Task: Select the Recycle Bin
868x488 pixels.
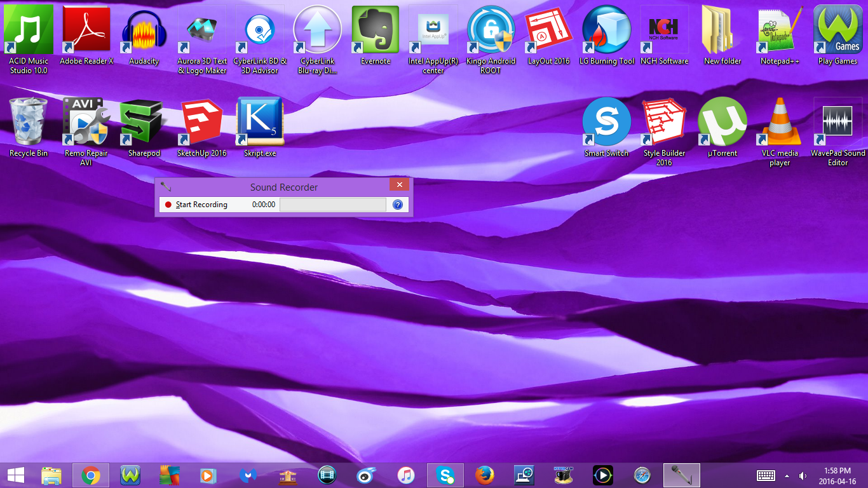Action: (29, 128)
